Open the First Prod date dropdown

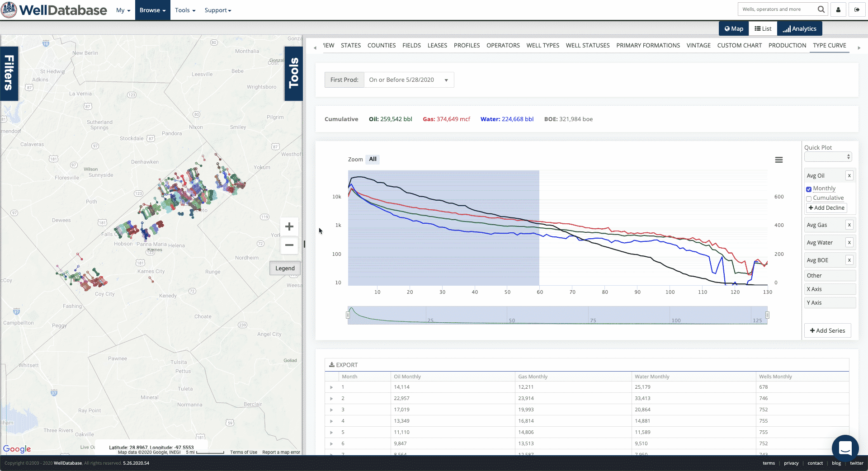(409, 80)
